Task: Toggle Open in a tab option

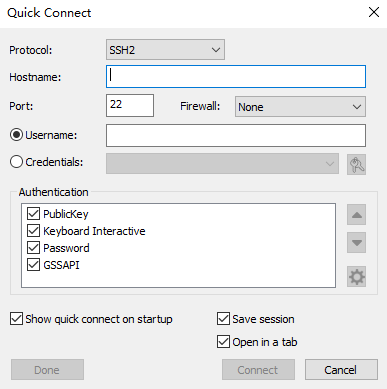Action: tap(223, 342)
